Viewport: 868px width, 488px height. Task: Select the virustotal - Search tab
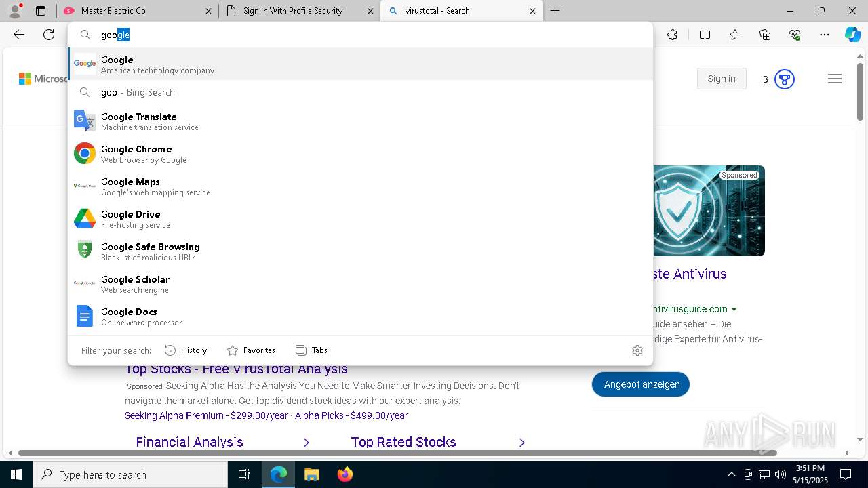(461, 11)
